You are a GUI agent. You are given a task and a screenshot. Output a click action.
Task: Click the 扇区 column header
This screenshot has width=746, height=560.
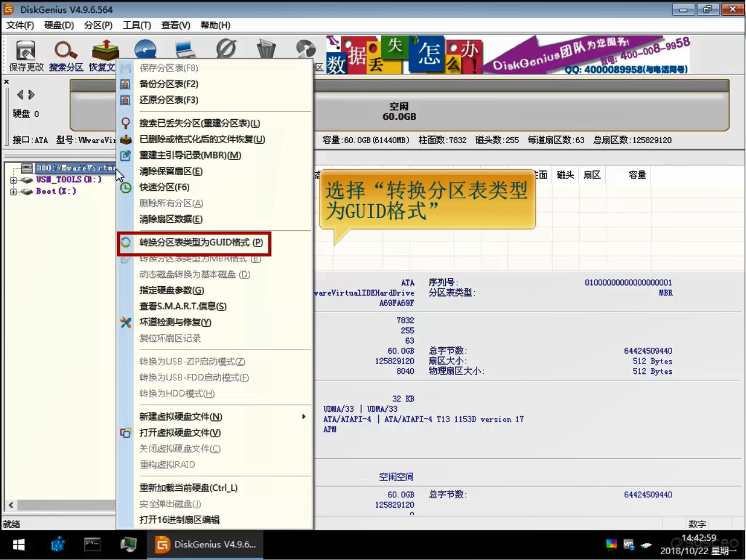coord(592,175)
